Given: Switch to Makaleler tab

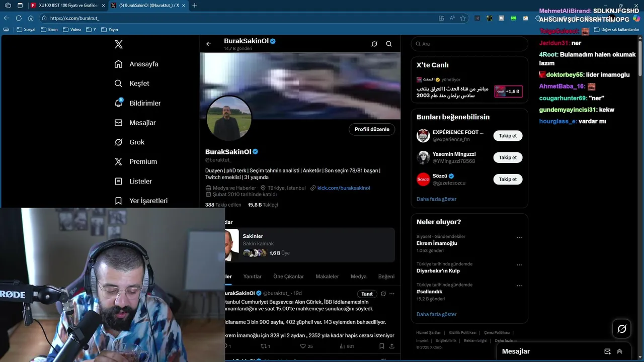Looking at the screenshot, I should [x=327, y=277].
